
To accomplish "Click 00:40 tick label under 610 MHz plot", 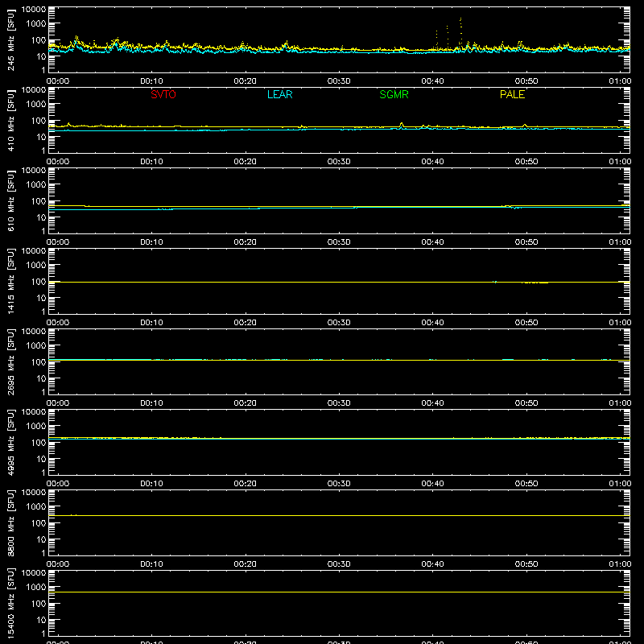I will click(432, 242).
